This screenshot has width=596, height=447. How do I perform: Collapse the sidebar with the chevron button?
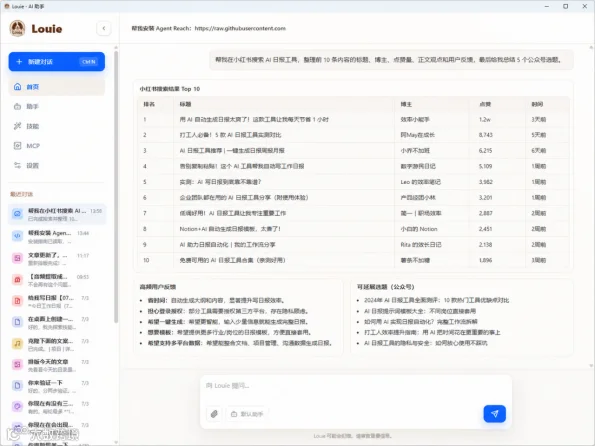point(103,29)
